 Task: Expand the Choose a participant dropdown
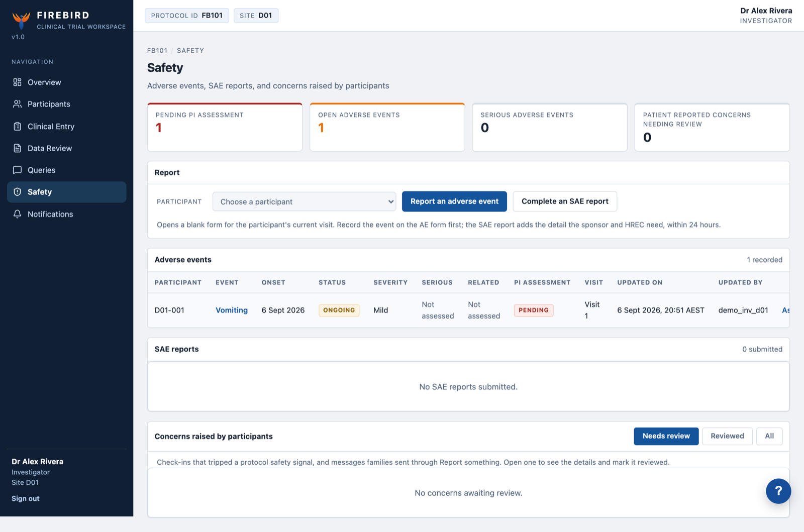304,201
